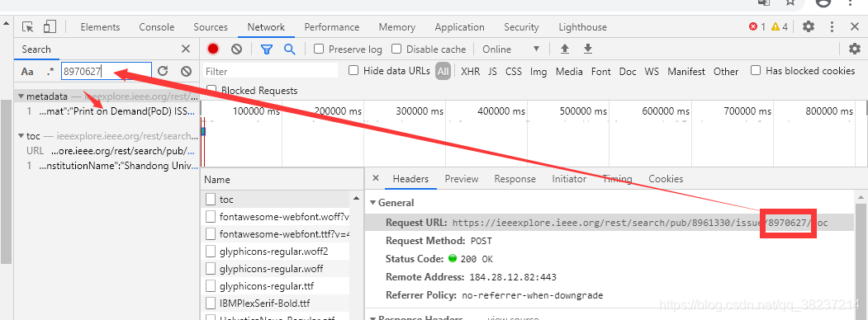Filter requests by Img
This screenshot has height=320, width=868.
(538, 71)
